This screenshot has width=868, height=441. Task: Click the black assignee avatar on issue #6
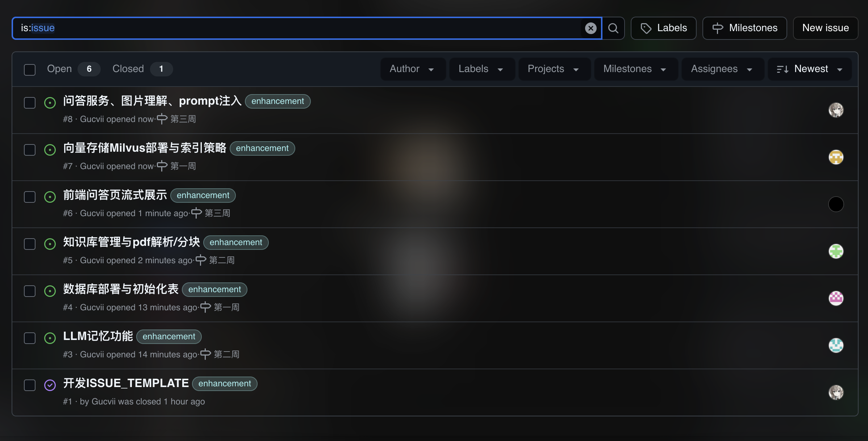click(836, 204)
